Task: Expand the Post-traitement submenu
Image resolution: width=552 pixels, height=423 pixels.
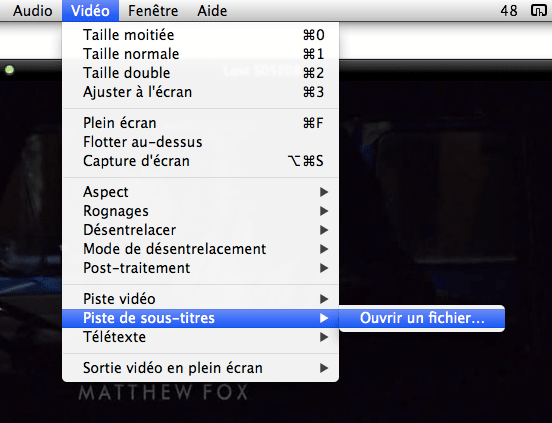Action: coord(200,268)
